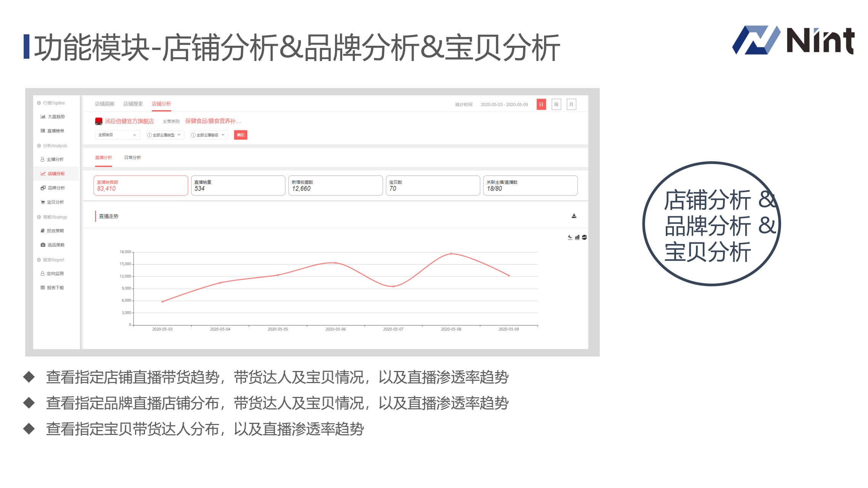Select the 直播销量 534 metric card

pos(238,186)
